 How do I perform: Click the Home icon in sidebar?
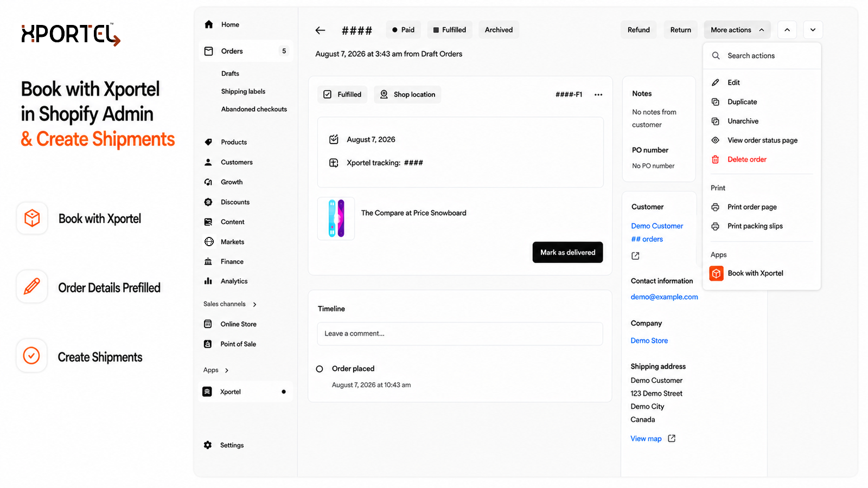coord(209,24)
